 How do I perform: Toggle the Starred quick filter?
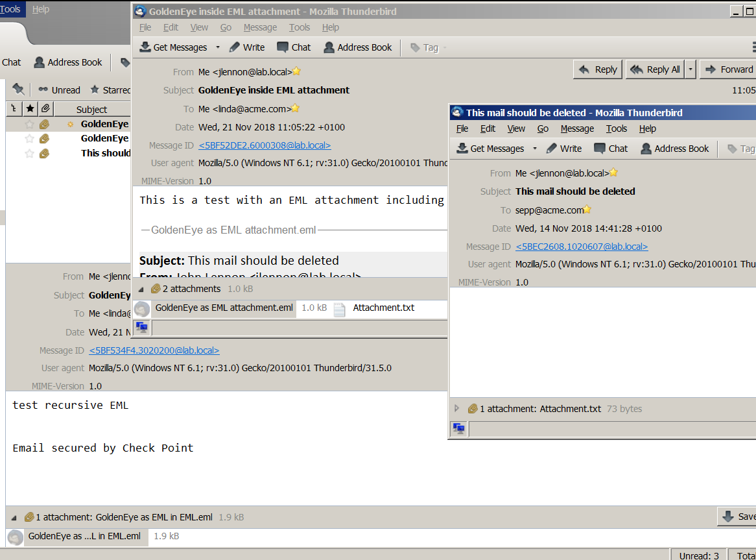(x=110, y=90)
